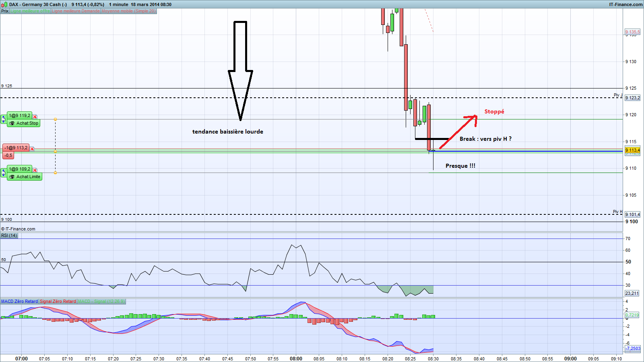Open the MACD - Signal (12,26,9) label
This screenshot has width=644, height=362.
[x=101, y=301]
